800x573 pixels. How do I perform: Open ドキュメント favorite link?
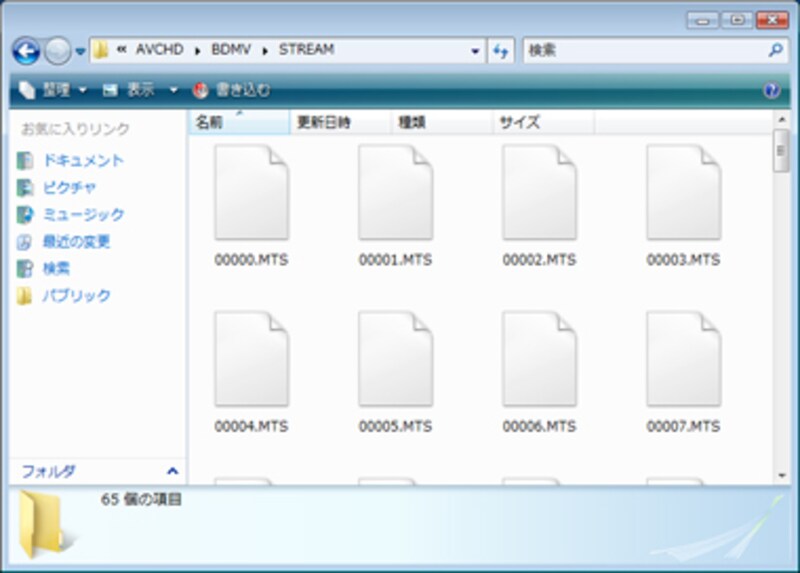coord(82,160)
